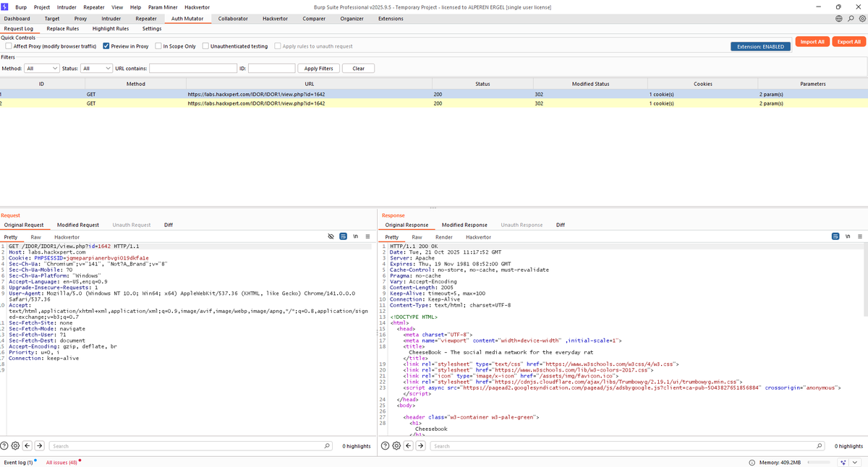Switch to the Collaborator tab
The width and height of the screenshot is (868, 467).
pos(234,19)
